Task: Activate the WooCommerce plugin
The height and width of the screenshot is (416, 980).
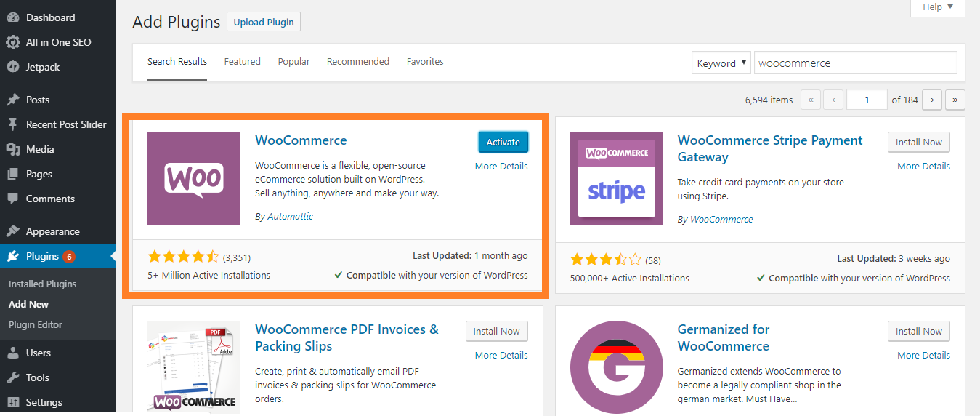Action: click(x=503, y=143)
